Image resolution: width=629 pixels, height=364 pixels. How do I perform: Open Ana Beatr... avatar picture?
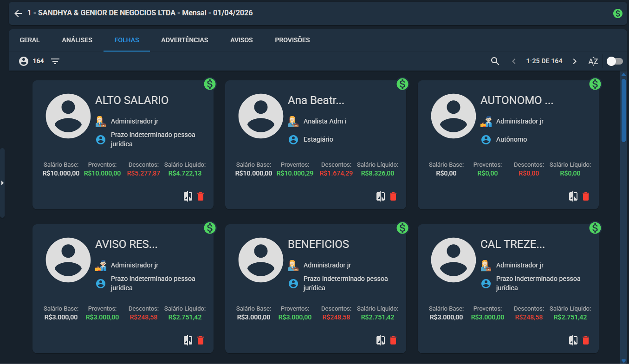click(261, 116)
